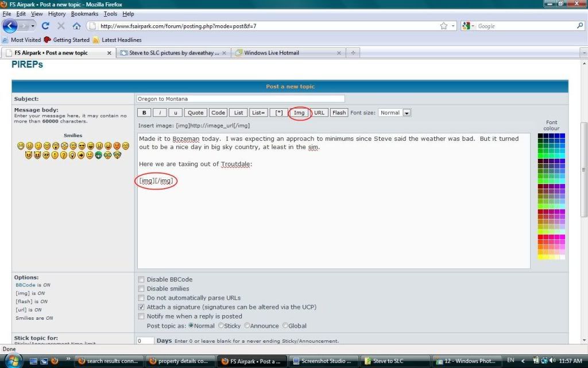Click the volume icon in system tray
Viewport: 588px width, 368px height.
pyautogui.click(x=553, y=361)
